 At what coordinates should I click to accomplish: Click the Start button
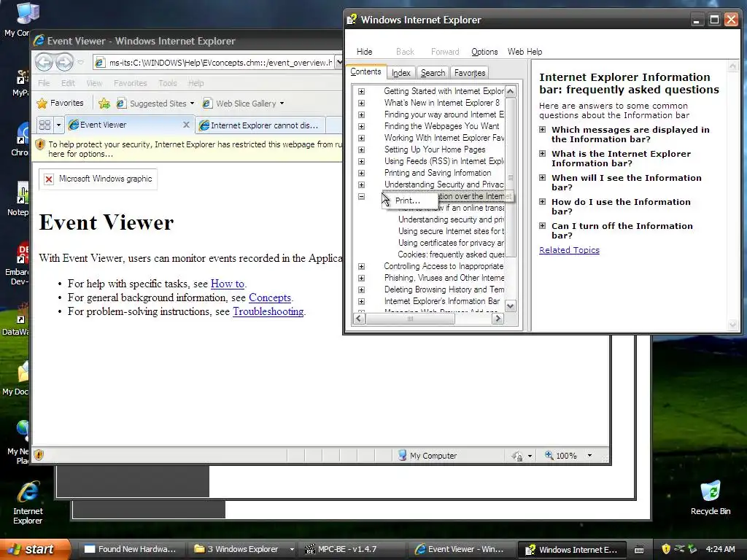point(35,549)
